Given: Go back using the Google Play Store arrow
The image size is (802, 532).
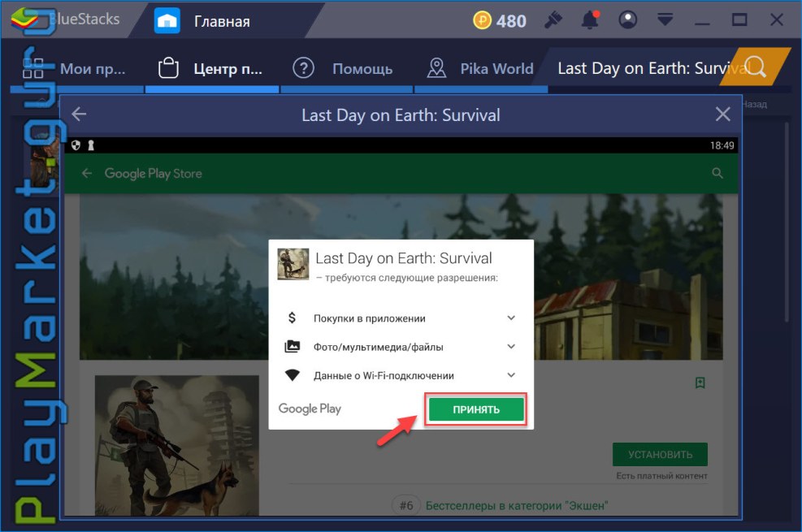Looking at the screenshot, I should click(87, 173).
